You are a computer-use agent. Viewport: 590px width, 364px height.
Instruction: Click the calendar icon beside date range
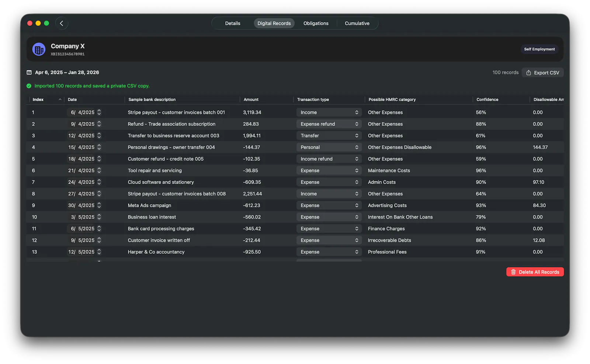pyautogui.click(x=29, y=73)
